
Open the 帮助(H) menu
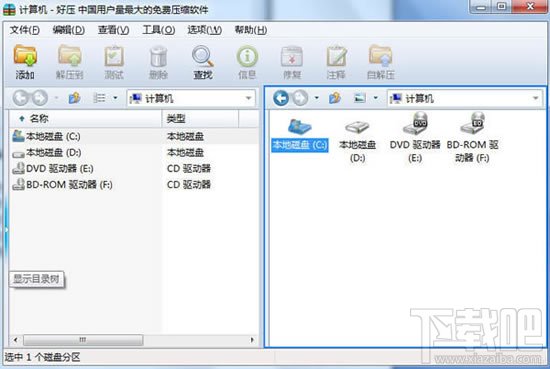click(250, 30)
